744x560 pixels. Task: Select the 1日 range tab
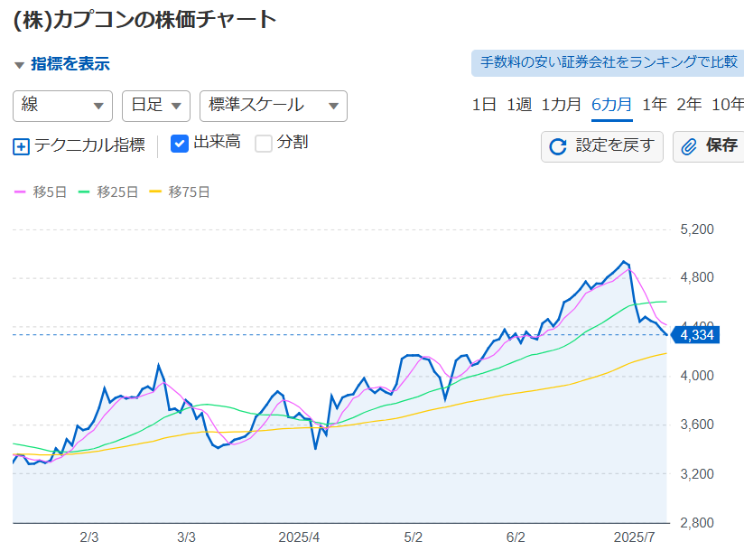pos(484,105)
